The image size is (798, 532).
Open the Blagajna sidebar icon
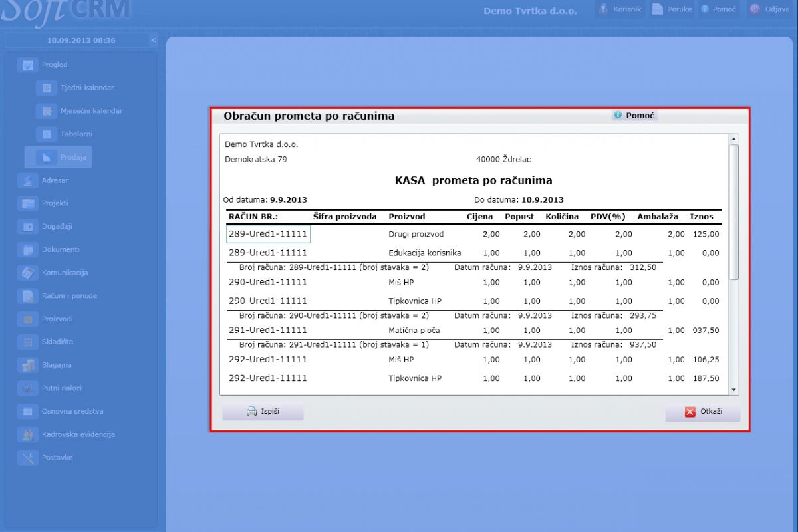coord(28,365)
